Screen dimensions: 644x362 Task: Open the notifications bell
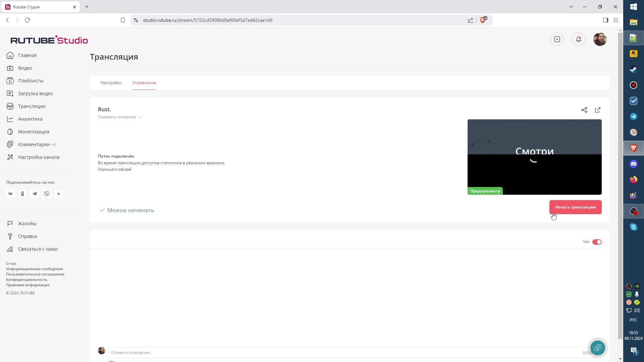pos(578,39)
